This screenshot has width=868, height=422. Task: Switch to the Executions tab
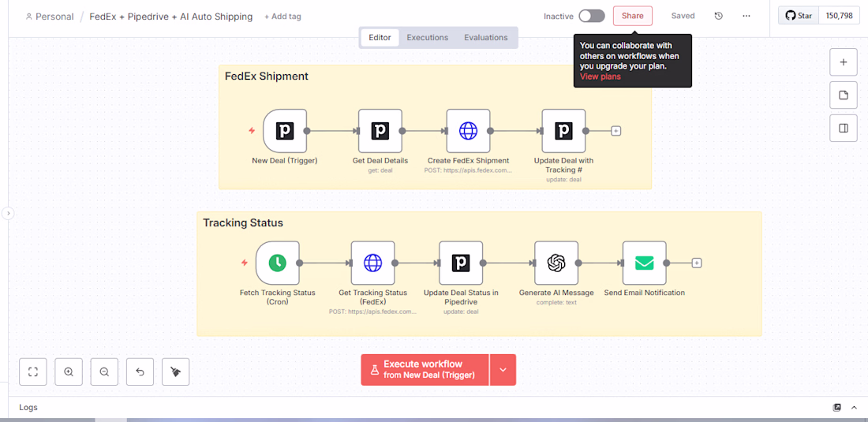coord(427,37)
